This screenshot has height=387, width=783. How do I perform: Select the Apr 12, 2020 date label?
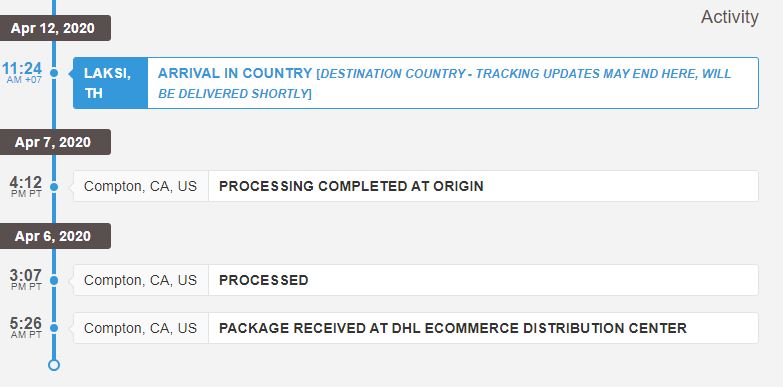point(52,28)
